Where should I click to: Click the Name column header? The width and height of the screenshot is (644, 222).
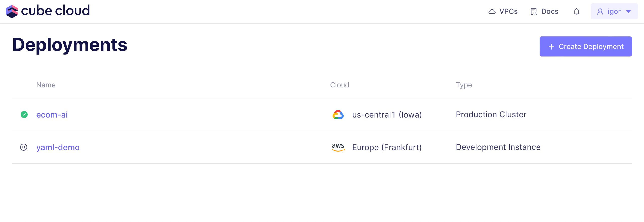coord(46,85)
